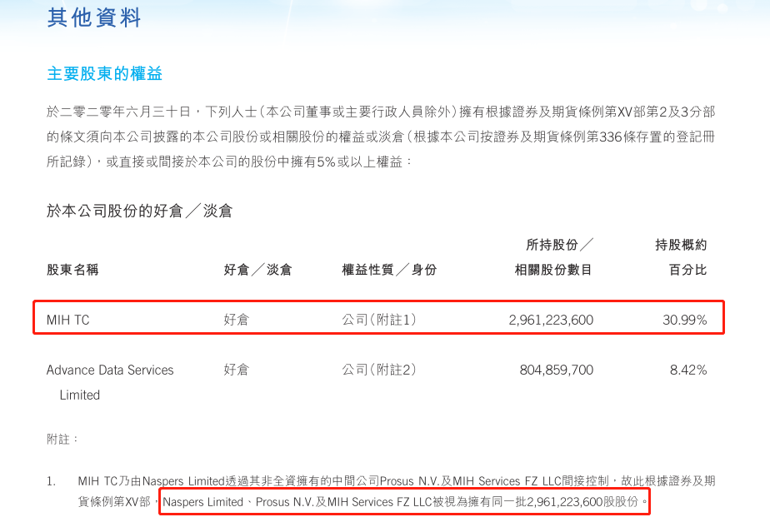The height and width of the screenshot is (532, 770).
Task: Click the paragraph line starting '所記錄)'
Action: tap(229, 162)
